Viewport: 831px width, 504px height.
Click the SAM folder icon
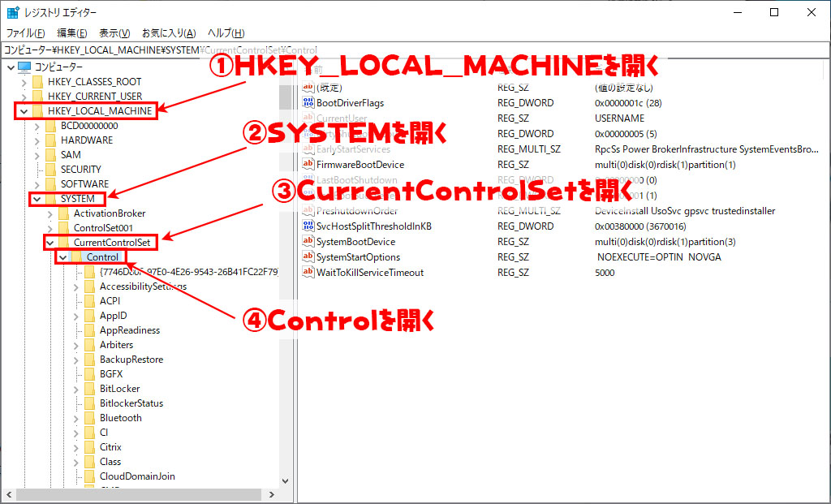[x=51, y=155]
